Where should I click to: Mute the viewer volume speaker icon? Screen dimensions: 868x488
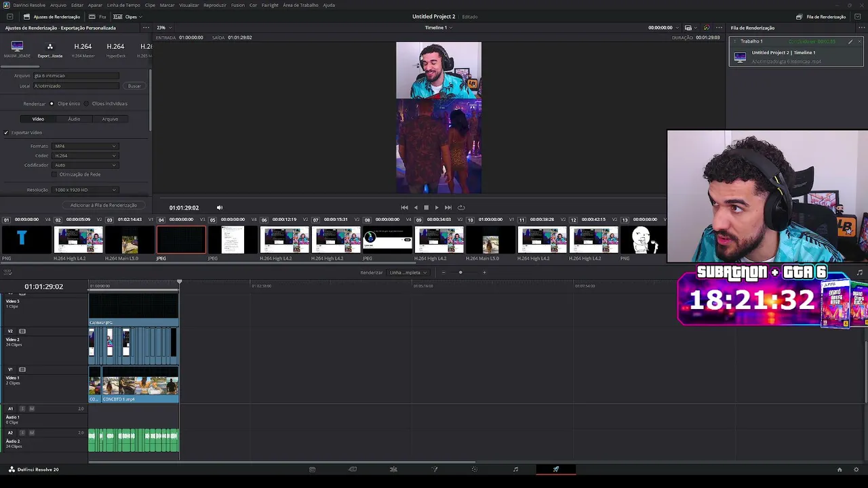click(x=219, y=207)
